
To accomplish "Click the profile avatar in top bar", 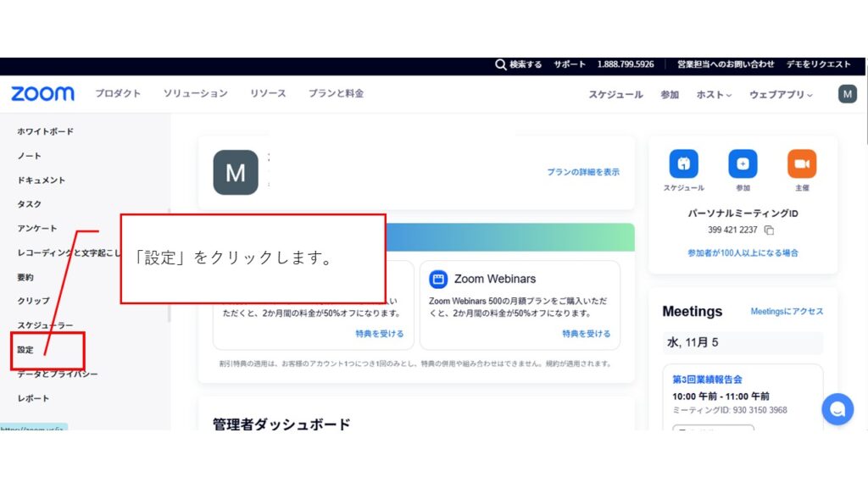I will pyautogui.click(x=847, y=94).
